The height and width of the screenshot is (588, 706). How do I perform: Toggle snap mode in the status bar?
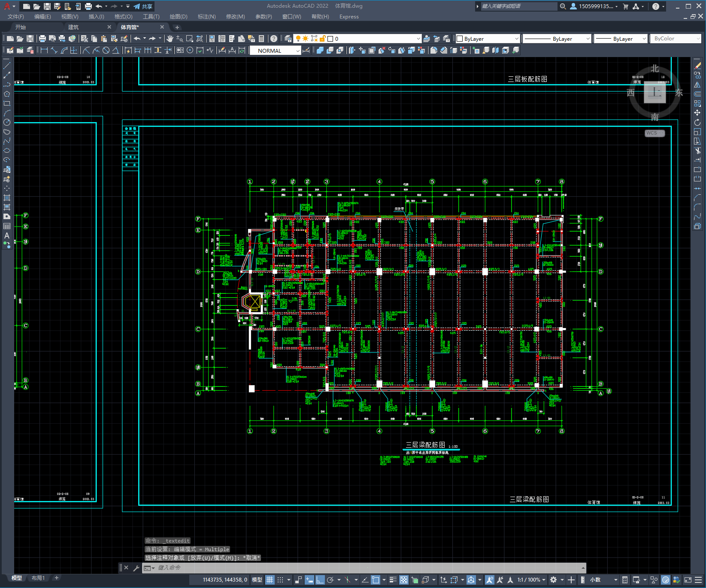tap(280, 580)
